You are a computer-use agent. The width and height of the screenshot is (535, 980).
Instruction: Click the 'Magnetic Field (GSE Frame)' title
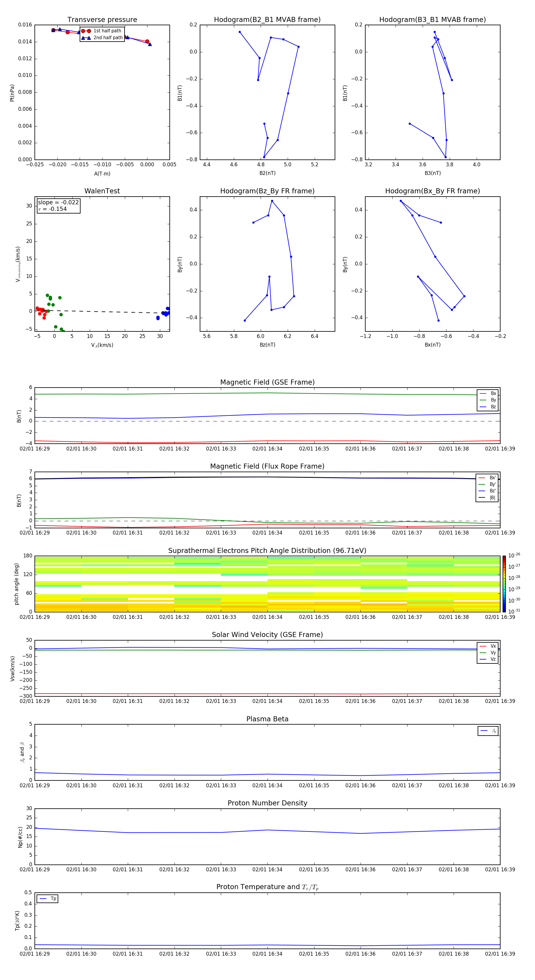pos(267,382)
